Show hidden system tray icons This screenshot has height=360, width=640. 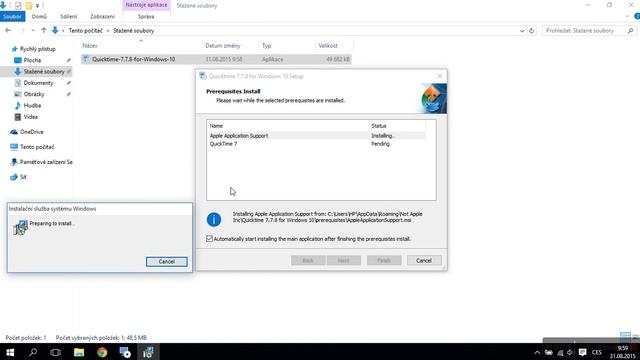(x=537, y=353)
